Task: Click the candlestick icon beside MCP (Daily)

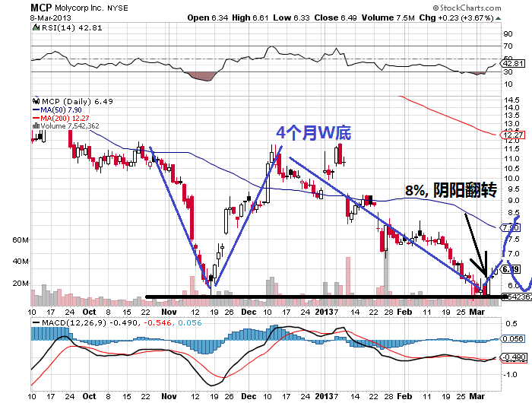Action: point(36,101)
